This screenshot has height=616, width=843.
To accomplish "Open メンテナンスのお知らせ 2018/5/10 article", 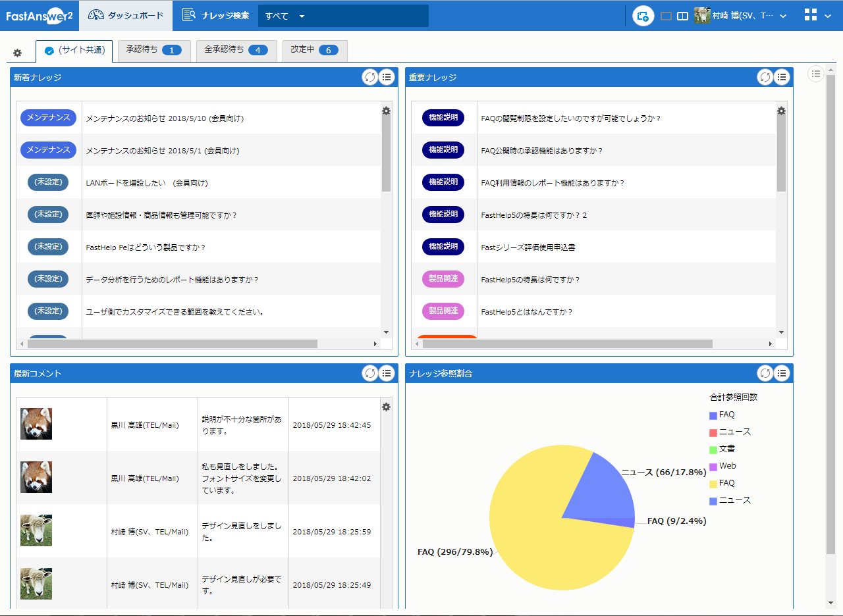I will point(165,118).
